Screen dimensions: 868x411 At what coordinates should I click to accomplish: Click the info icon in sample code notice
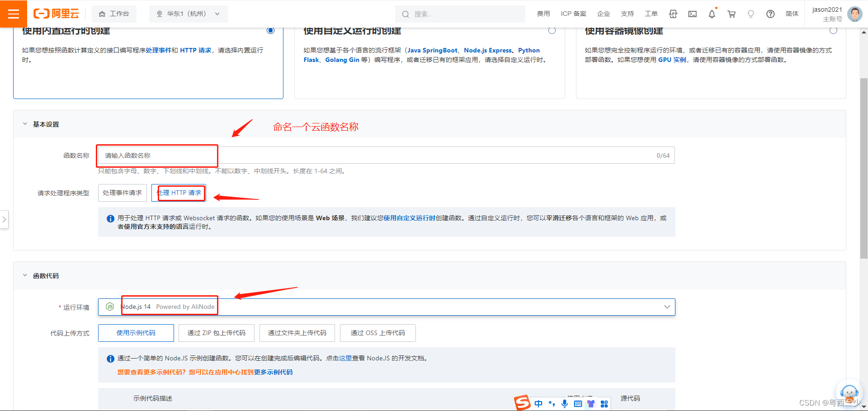[110, 359]
